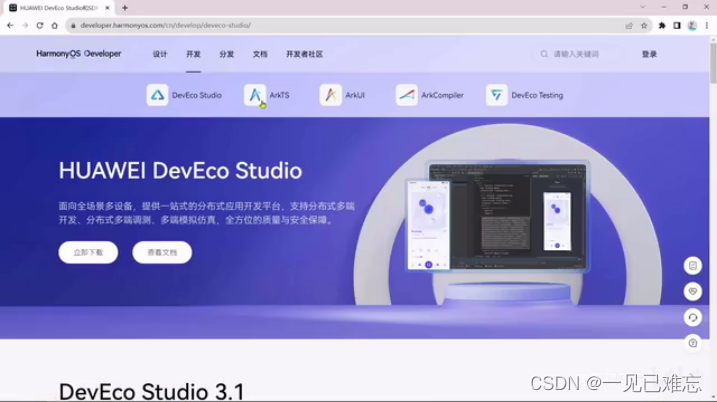This screenshot has width=717, height=402.
Task: Bookmark this page with the star icon
Action: click(x=644, y=26)
